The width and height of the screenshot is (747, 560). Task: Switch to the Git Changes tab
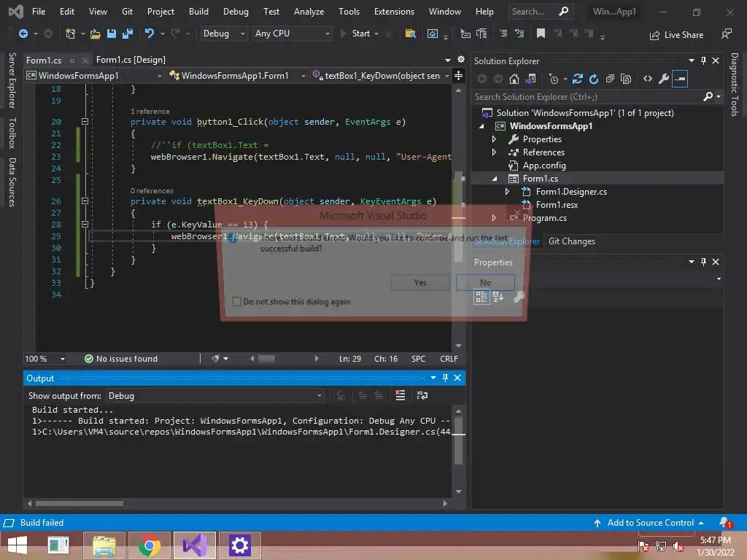[x=572, y=241]
